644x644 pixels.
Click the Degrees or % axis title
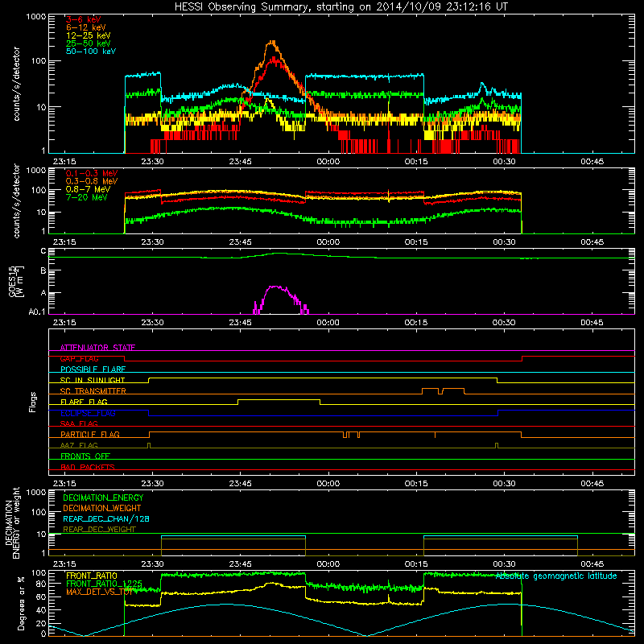21,603
